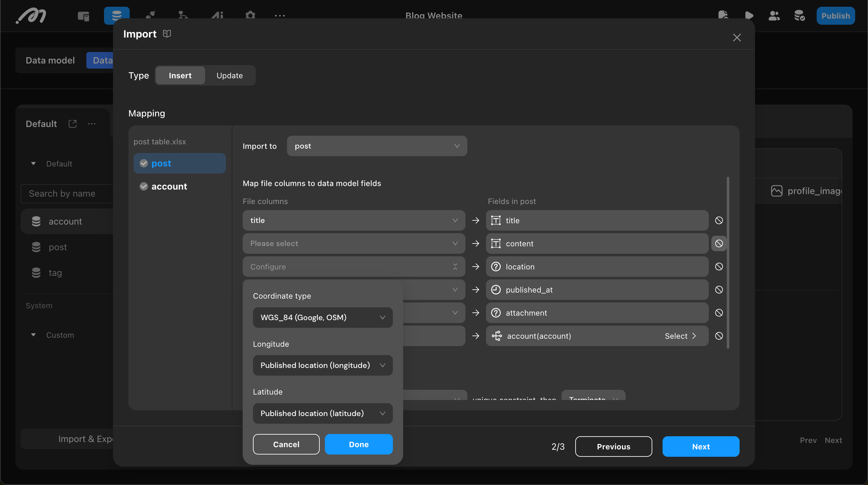Open the settings gear in the top bar
The height and width of the screenshot is (485, 868).
[x=250, y=15]
